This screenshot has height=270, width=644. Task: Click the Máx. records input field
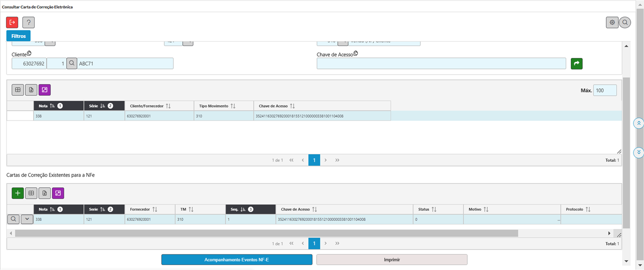point(605,91)
